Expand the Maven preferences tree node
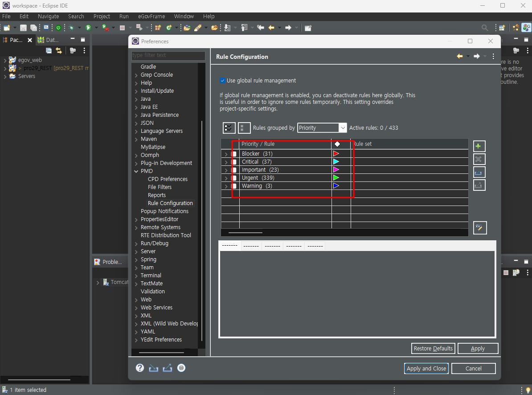 click(136, 139)
